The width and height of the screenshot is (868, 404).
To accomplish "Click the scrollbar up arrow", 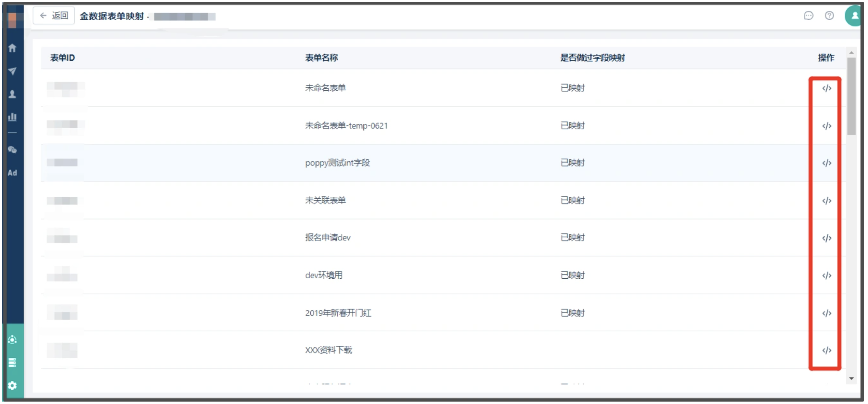I will click(x=851, y=53).
